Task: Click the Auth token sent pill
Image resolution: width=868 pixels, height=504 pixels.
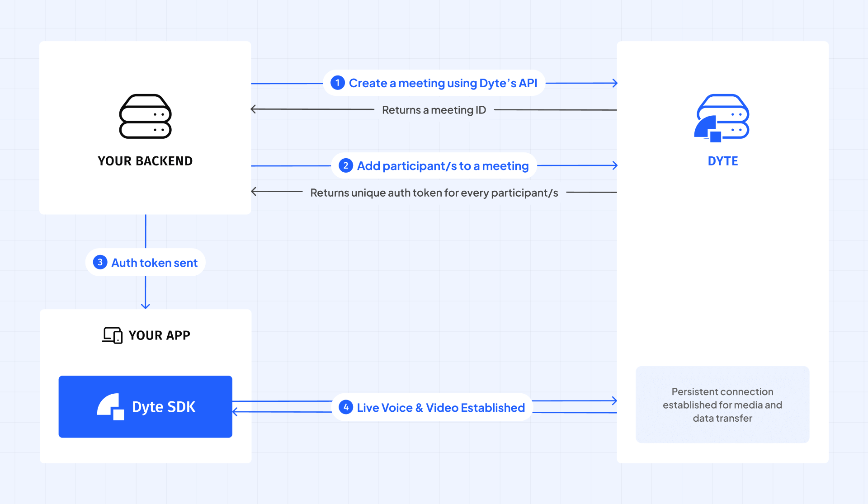Action: click(x=145, y=262)
